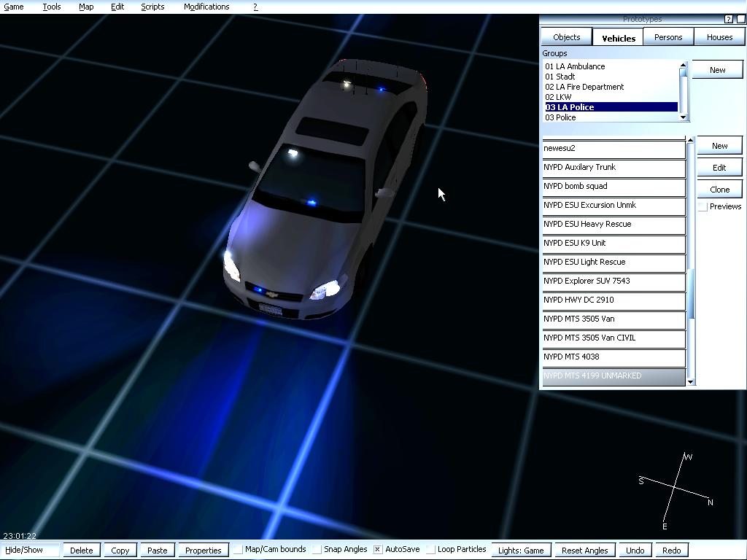
Task: Select NYPD bomb squad prototype
Action: coord(614,187)
